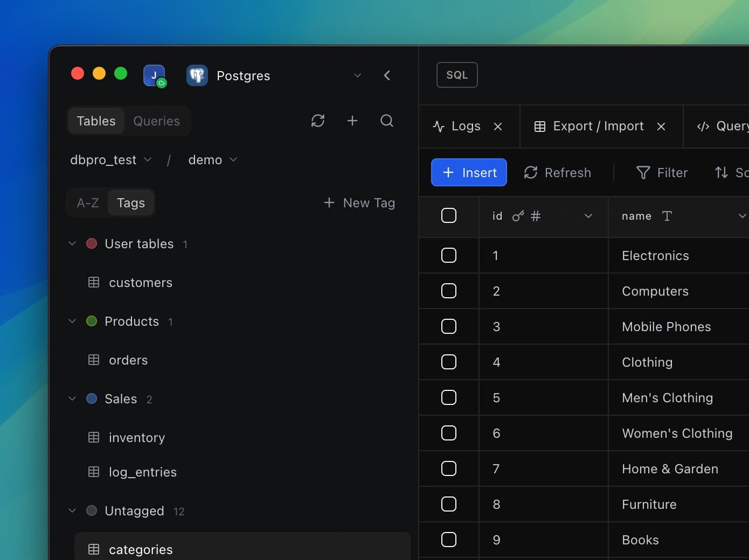Click the Postgres elephant connection icon
749x560 pixels.
coord(197,75)
